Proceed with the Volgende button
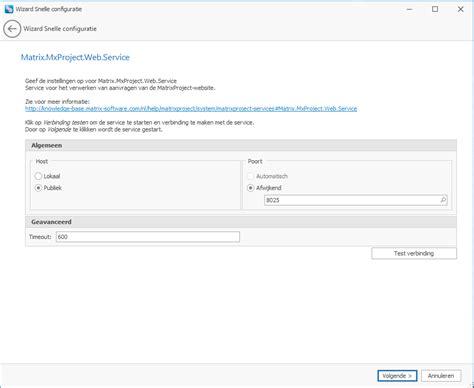Viewport: 474px width, 388px height. [x=397, y=376]
